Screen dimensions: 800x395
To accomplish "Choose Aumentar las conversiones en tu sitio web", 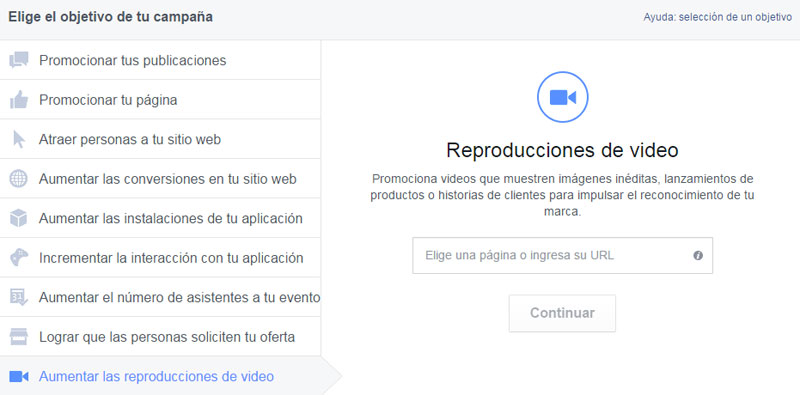I will (x=160, y=179).
